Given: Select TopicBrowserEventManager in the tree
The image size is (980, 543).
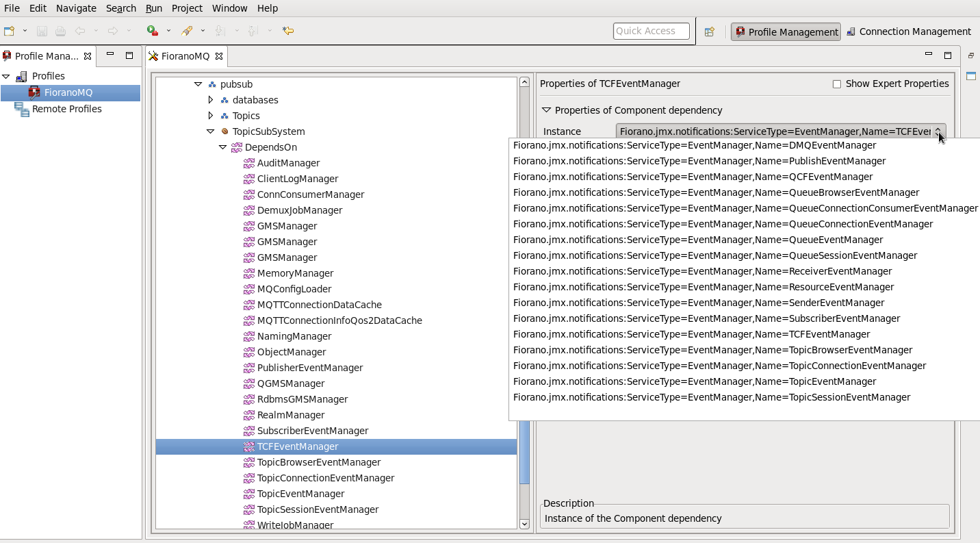Looking at the screenshot, I should point(319,462).
